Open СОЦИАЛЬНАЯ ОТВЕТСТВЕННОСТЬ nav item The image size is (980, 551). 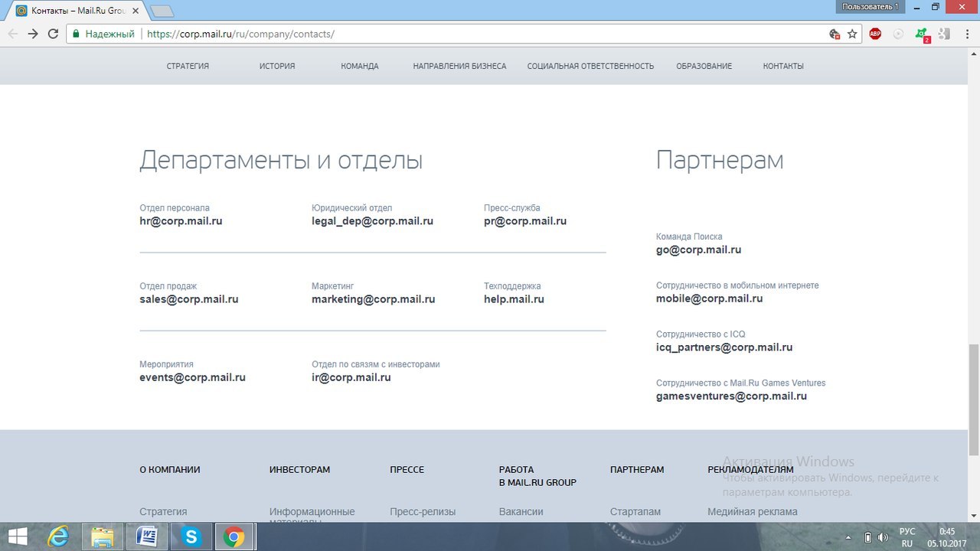tap(590, 66)
